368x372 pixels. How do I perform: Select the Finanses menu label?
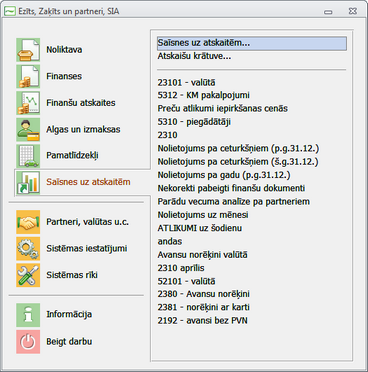[64, 76]
